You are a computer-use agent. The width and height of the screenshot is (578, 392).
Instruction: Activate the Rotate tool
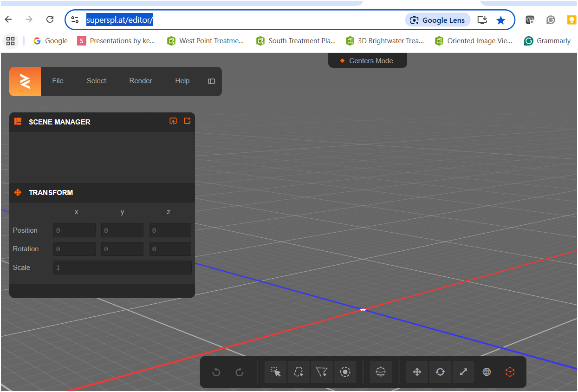coord(440,372)
